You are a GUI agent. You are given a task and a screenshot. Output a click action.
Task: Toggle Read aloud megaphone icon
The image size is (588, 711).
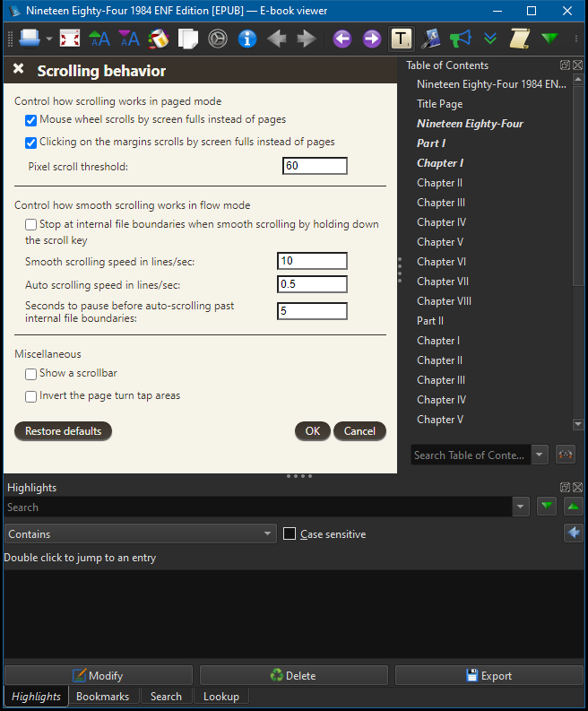[x=460, y=38]
